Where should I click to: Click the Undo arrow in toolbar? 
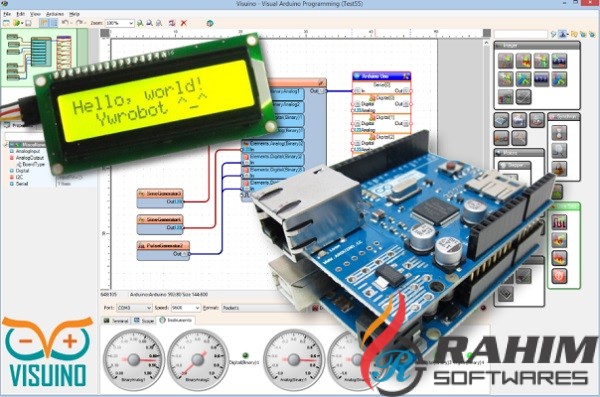65,23
